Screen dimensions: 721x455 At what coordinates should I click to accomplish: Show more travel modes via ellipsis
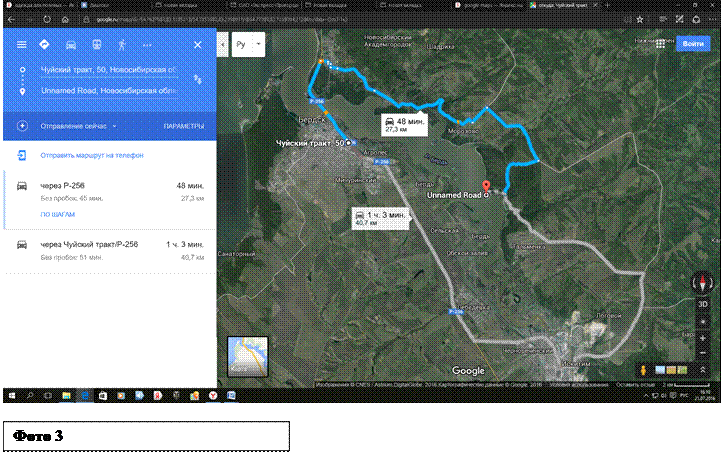click(147, 45)
